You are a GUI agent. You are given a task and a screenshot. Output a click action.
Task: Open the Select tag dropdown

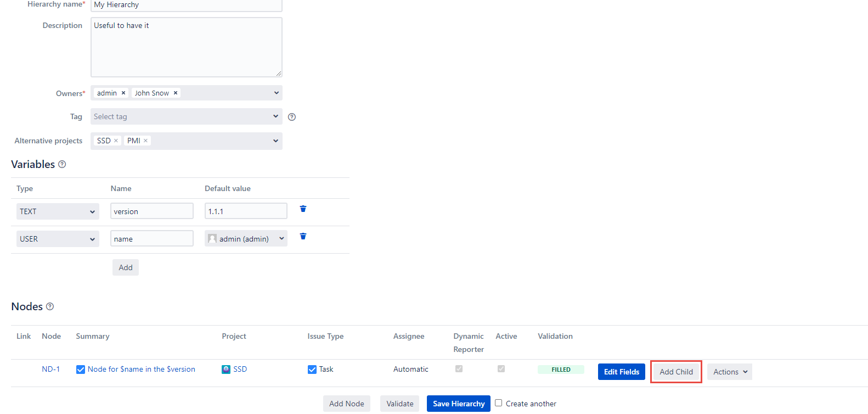(186, 116)
